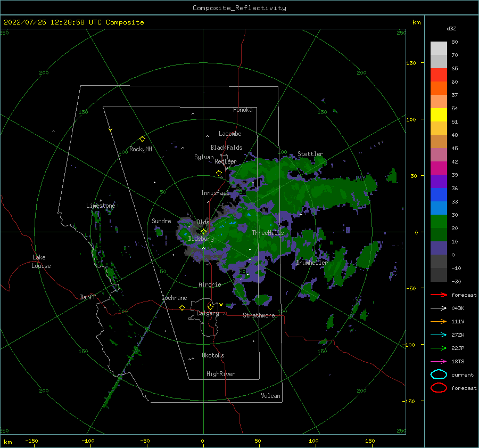Click the Vulcan town label
Viewport: 479px width, 448px height.
(x=271, y=396)
